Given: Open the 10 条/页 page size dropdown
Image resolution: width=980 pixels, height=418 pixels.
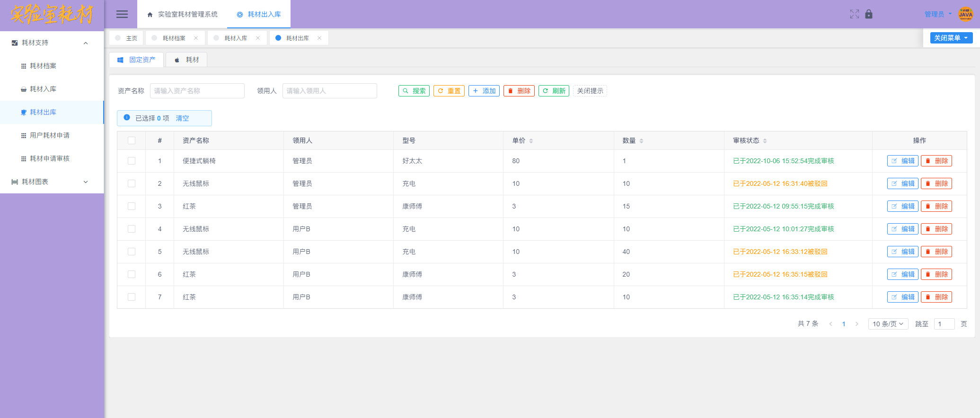Looking at the screenshot, I should [888, 324].
